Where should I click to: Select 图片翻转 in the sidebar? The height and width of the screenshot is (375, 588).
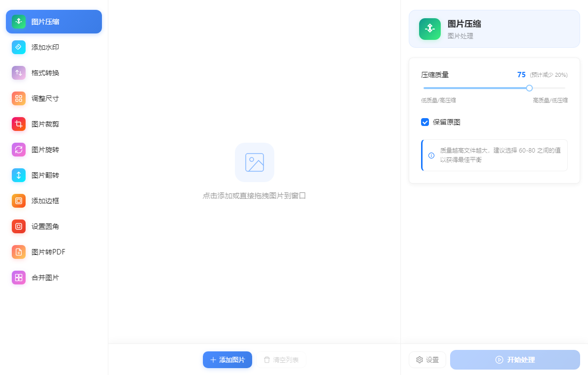pyautogui.click(x=54, y=175)
